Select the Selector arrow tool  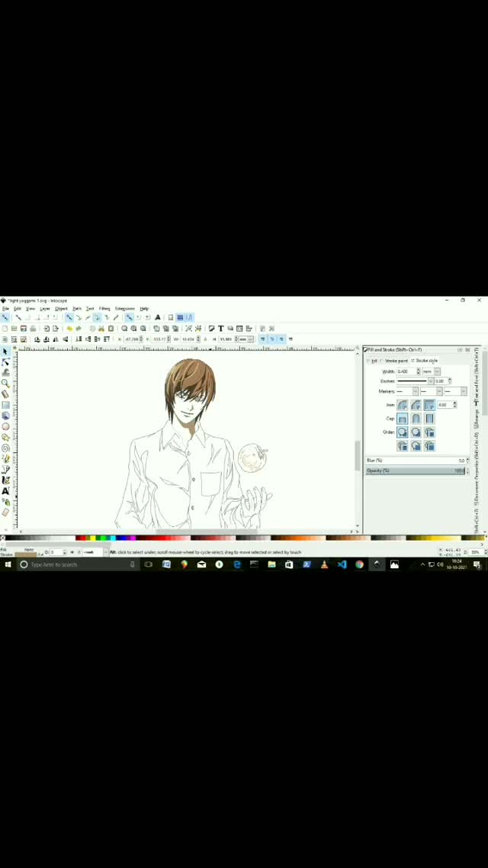tap(5, 352)
